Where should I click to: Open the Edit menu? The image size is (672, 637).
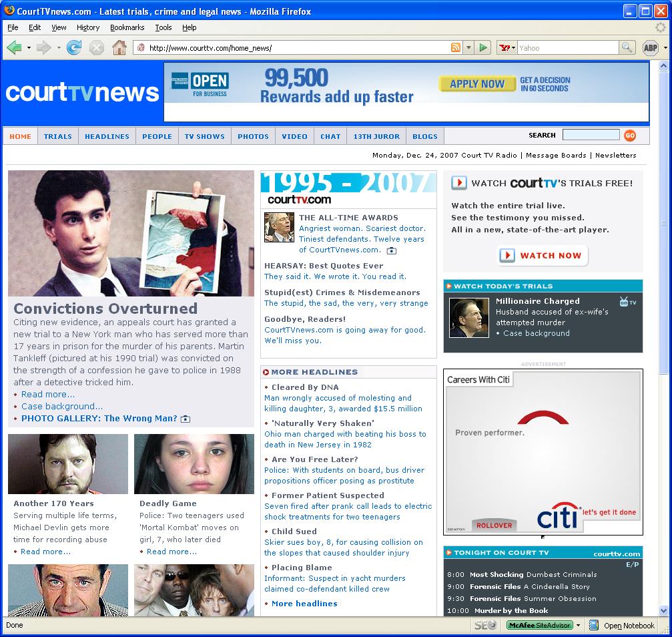tap(35, 27)
